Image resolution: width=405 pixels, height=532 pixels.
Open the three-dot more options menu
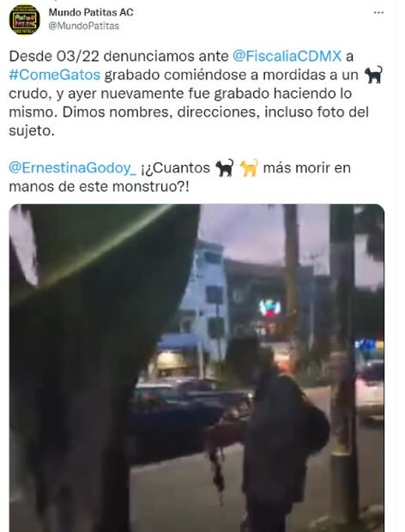378,13
